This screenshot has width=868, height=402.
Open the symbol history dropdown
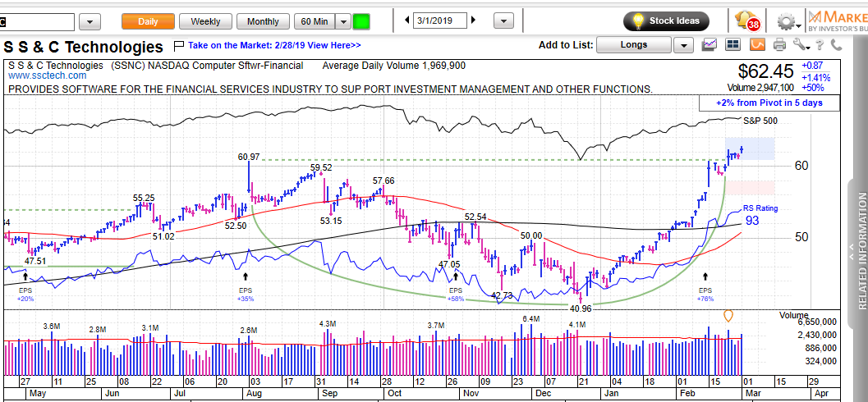click(90, 22)
